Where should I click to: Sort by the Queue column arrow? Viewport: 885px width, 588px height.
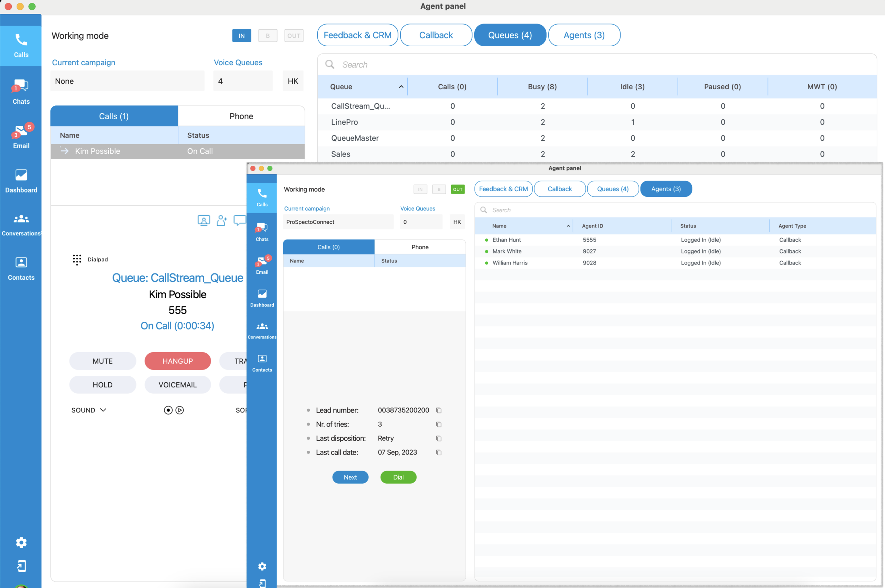tap(401, 87)
